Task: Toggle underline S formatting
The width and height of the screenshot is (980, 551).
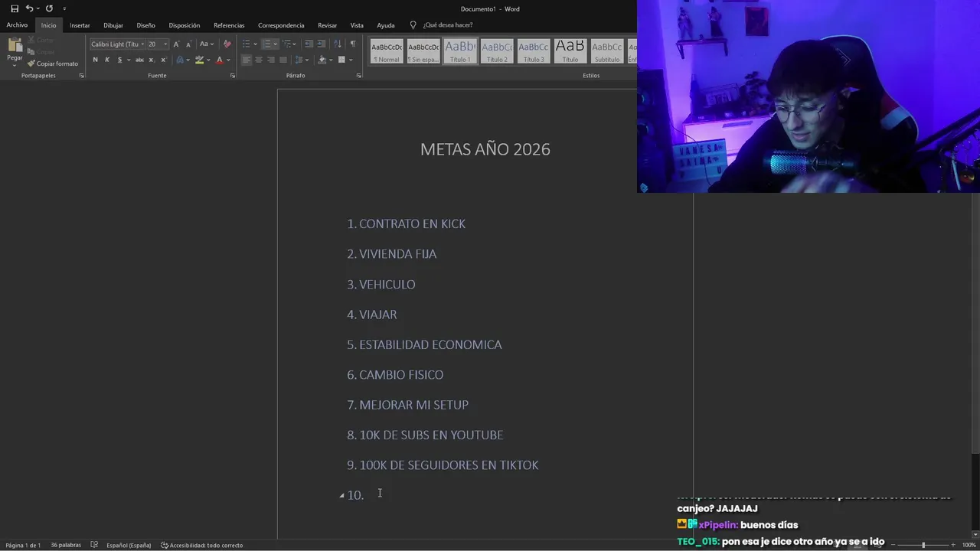Action: 119,60
